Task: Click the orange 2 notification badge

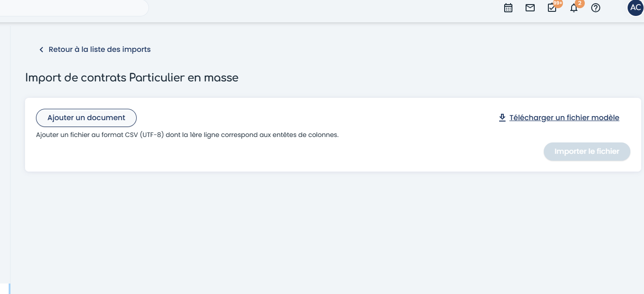Action: tap(579, 3)
